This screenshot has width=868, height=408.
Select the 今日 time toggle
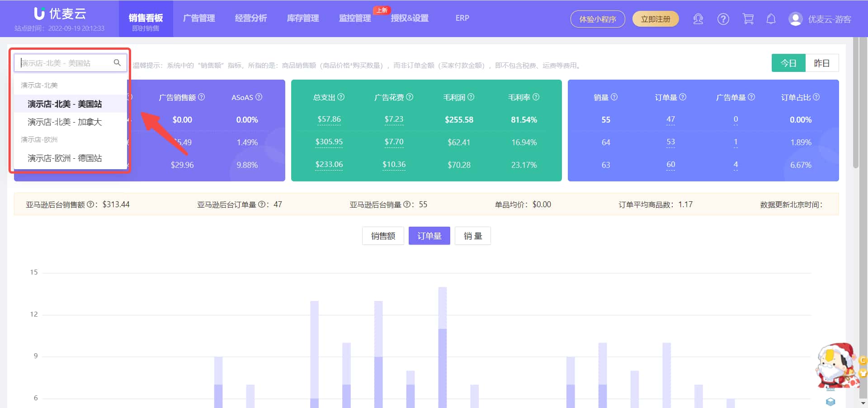(788, 63)
